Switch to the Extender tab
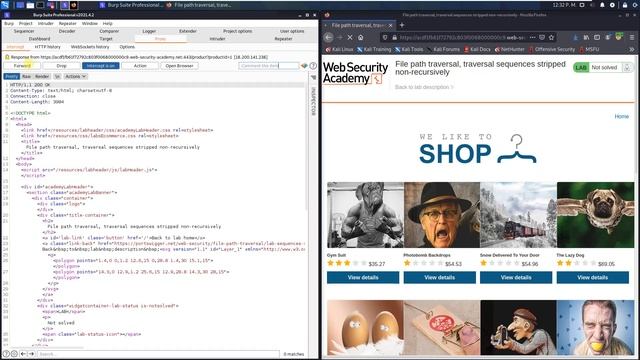 coord(188,31)
